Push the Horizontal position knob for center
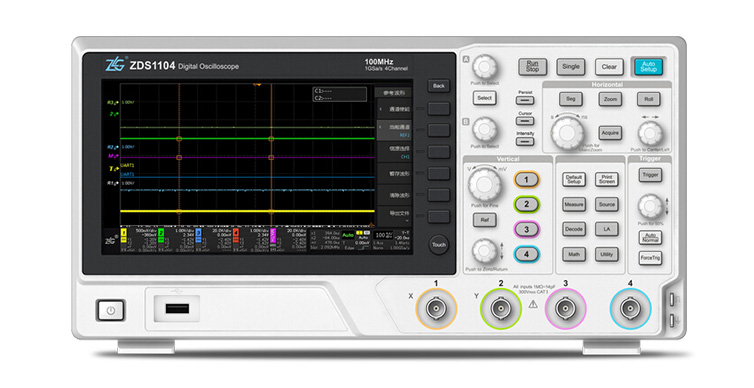754x388 pixels. coord(650,133)
